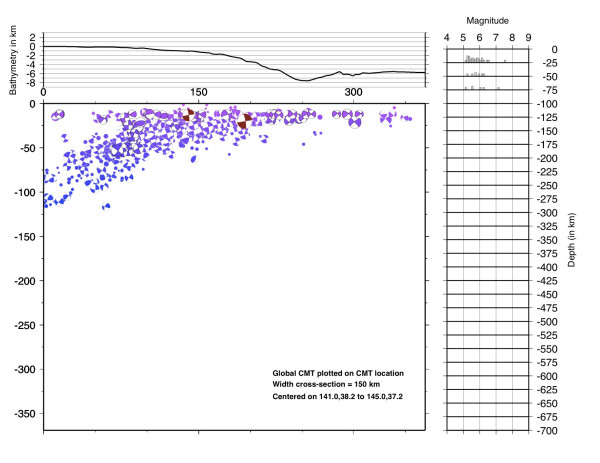Click the 300 distance tick label
Viewport: 600px width, 463px height.
click(x=353, y=92)
